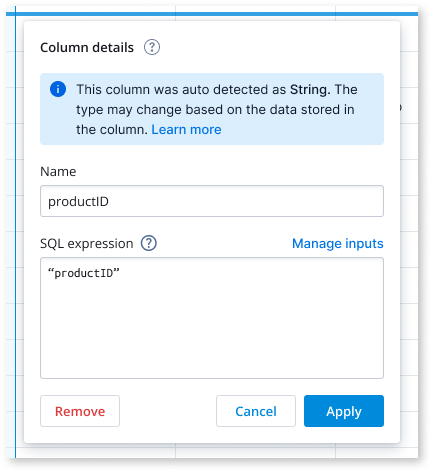
Task: Follow the Learn more link
Action: point(186,129)
